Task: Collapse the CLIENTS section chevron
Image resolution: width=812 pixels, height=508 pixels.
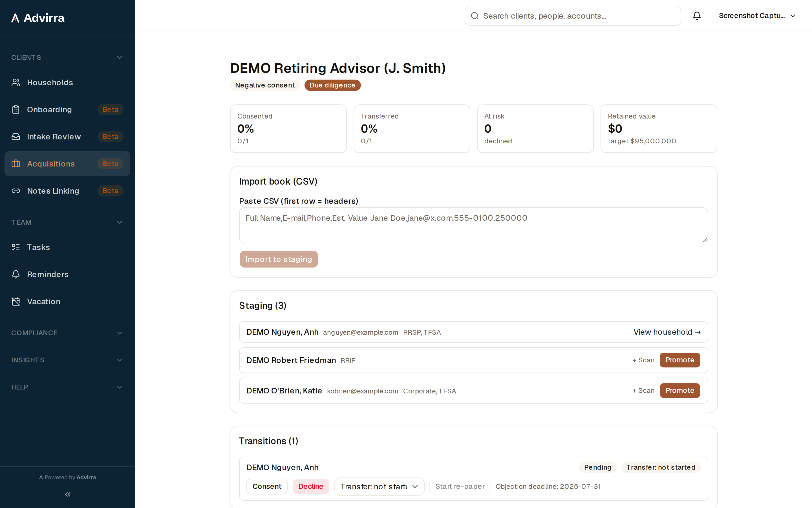Action: click(x=120, y=58)
